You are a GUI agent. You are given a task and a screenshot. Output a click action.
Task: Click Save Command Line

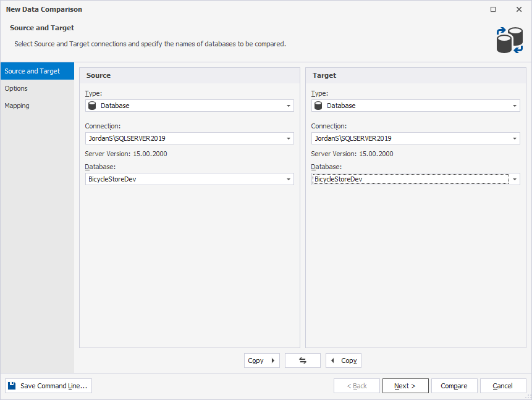48,386
